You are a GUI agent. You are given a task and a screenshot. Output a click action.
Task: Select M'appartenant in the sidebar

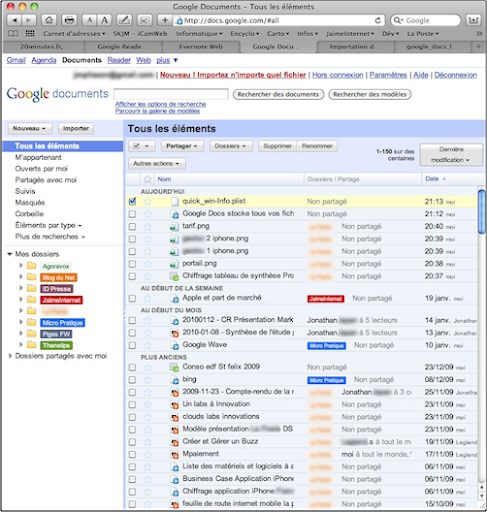click(x=38, y=157)
